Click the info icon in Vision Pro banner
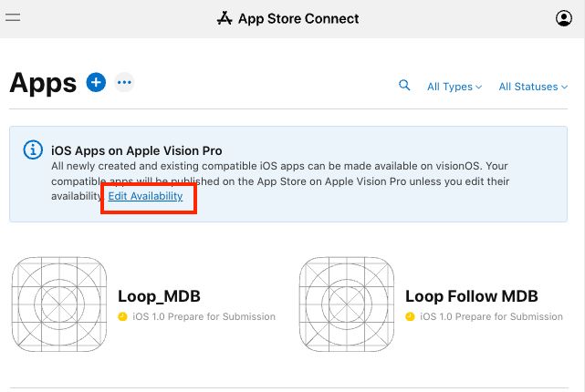The width and height of the screenshot is (585, 392). 33,150
